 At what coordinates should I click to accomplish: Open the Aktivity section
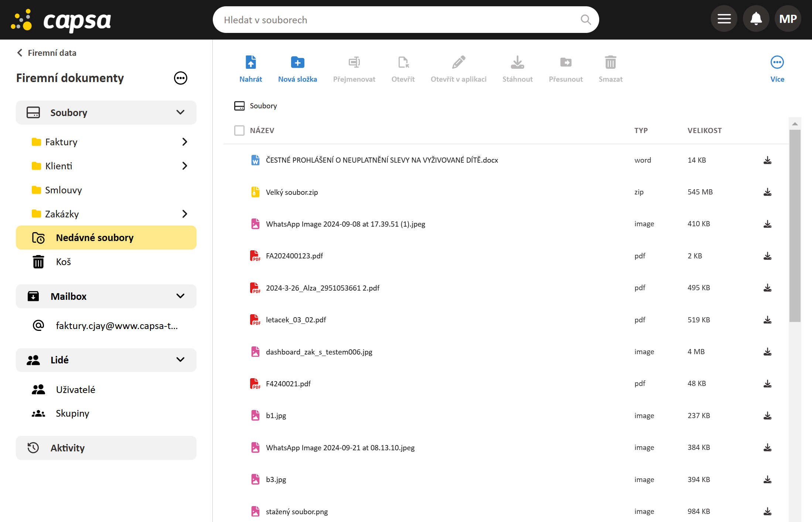pos(68,448)
